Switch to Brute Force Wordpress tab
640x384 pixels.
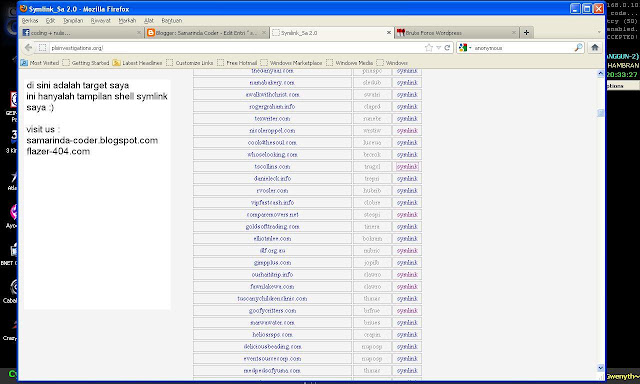[x=456, y=33]
